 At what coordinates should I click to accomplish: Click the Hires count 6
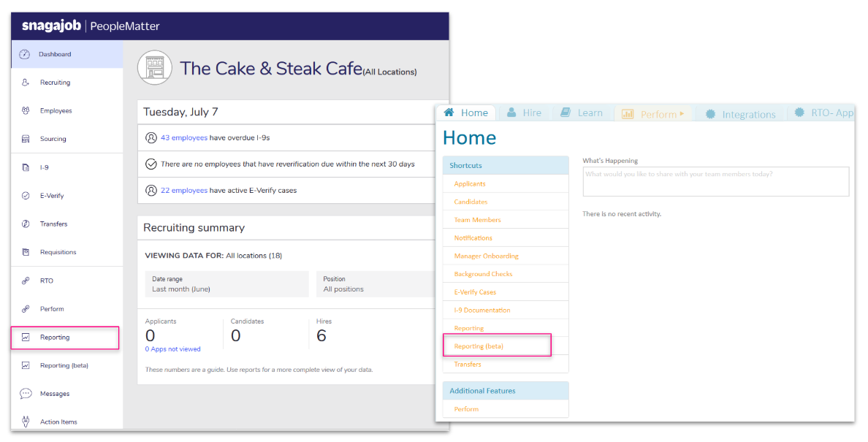(321, 336)
